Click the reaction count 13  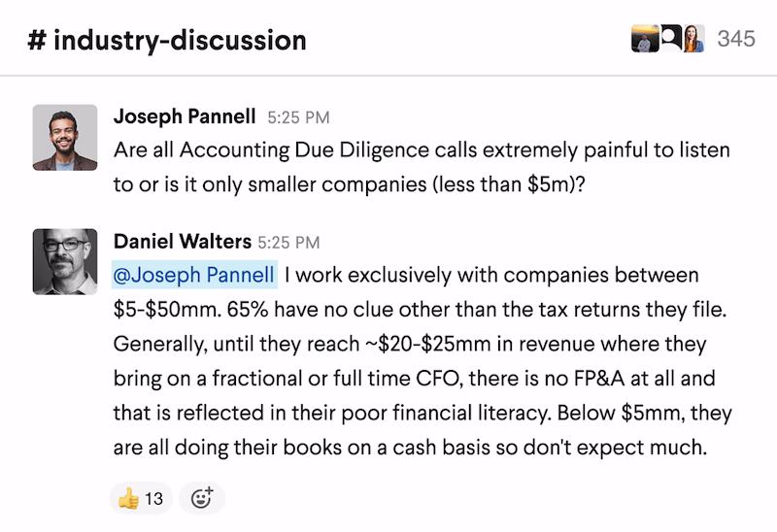153,499
